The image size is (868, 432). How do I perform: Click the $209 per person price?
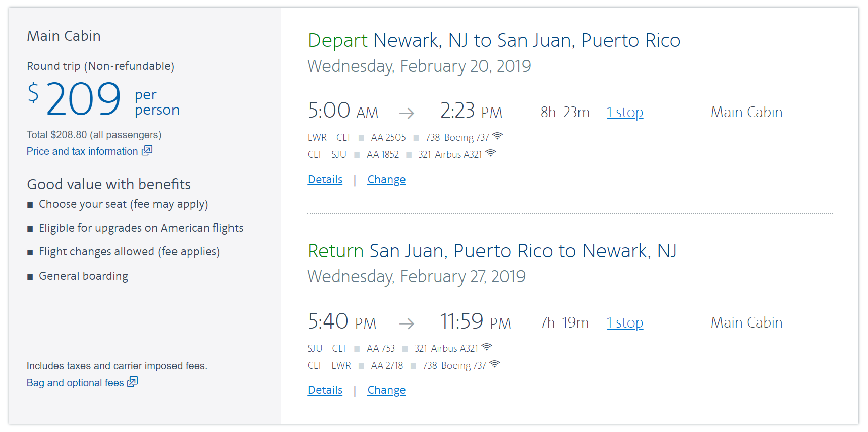[84, 99]
